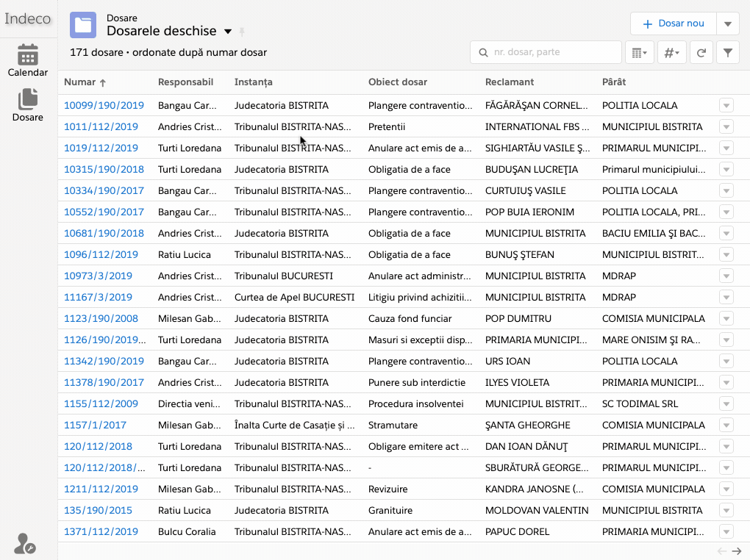Open the hash (#) numbering dropdown

coord(671,53)
